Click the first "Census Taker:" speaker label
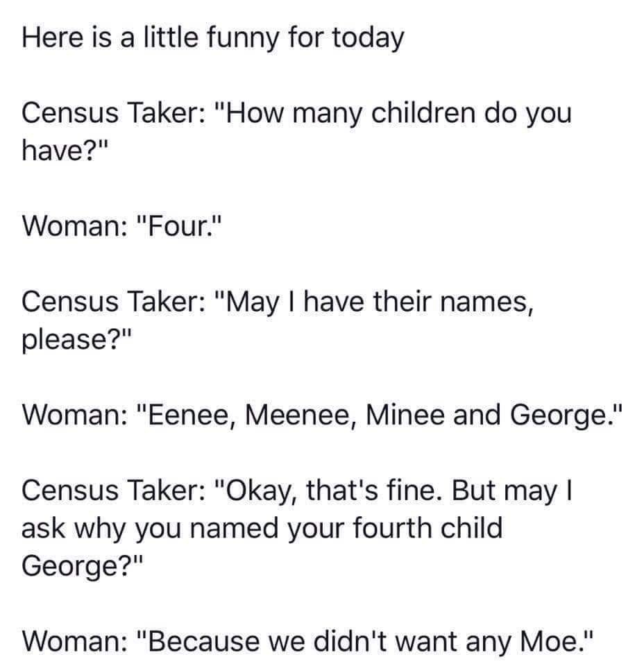The width and height of the screenshot is (644, 666). [112, 112]
